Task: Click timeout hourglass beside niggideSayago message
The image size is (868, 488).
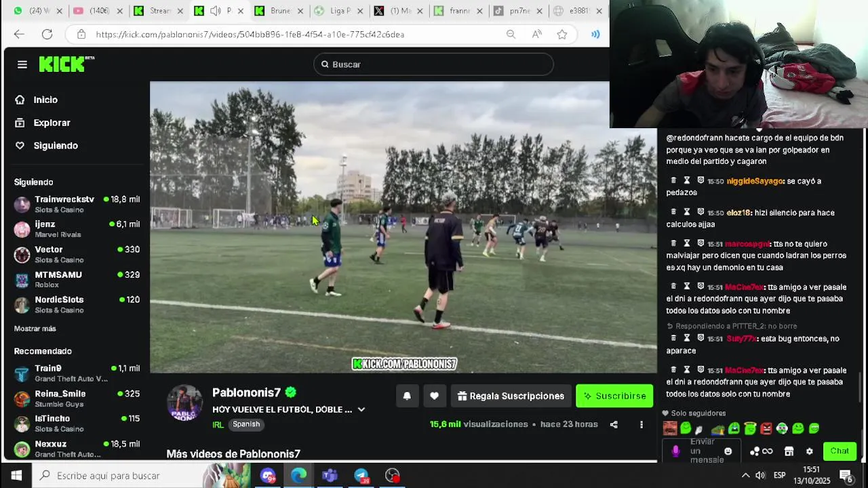Action: click(687, 181)
